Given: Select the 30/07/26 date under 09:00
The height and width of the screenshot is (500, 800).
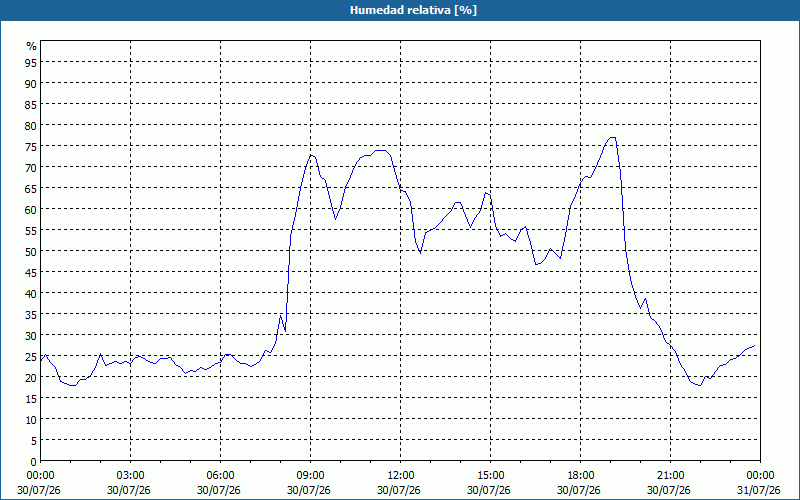Looking at the screenshot, I should point(309,490).
